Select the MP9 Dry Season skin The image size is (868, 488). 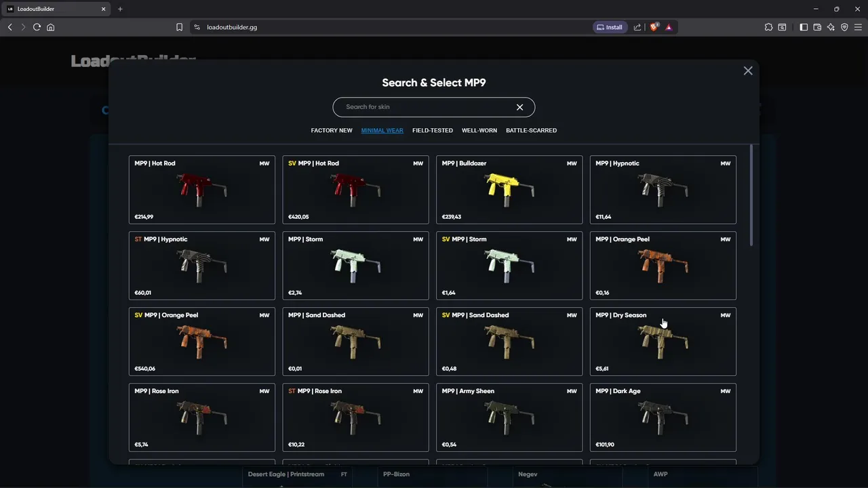point(663,342)
